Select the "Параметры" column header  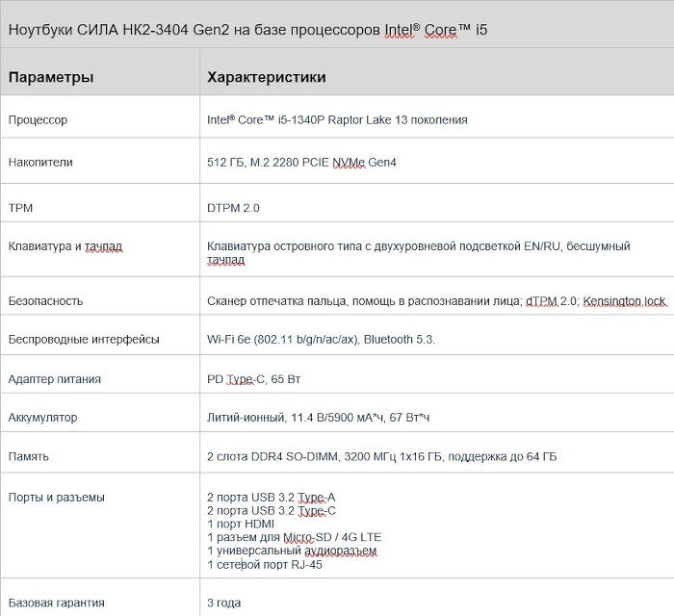pos(51,77)
